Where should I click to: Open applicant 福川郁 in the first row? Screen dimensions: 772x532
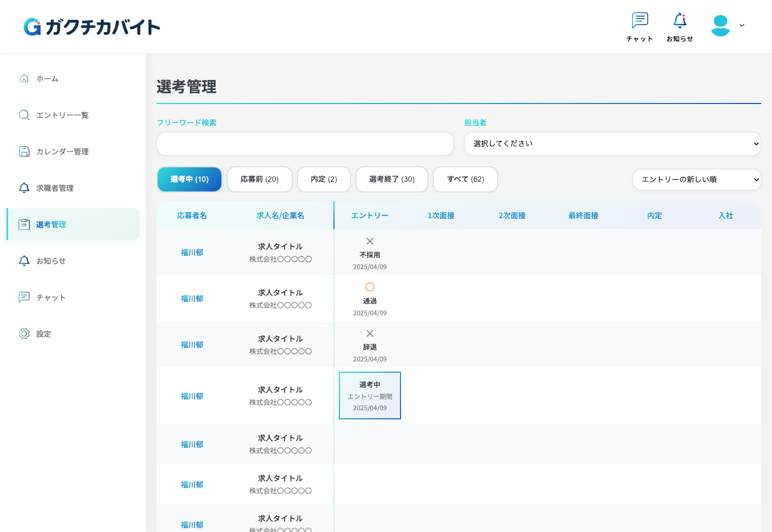(x=192, y=253)
